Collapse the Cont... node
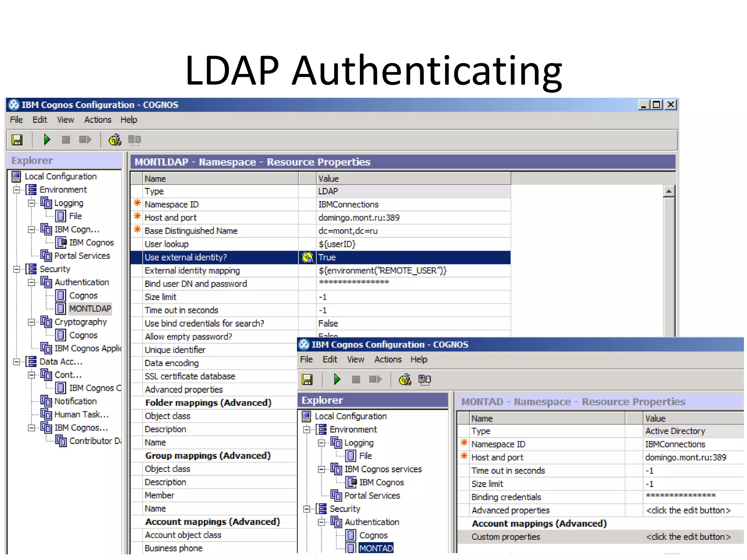Viewport: 747px width, 560px height. click(31, 375)
